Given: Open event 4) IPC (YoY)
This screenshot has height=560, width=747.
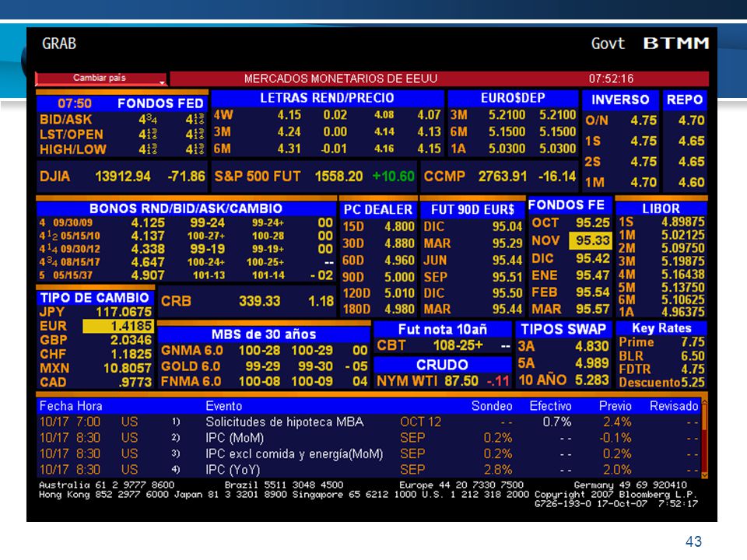Looking at the screenshot, I should click(x=369, y=470).
